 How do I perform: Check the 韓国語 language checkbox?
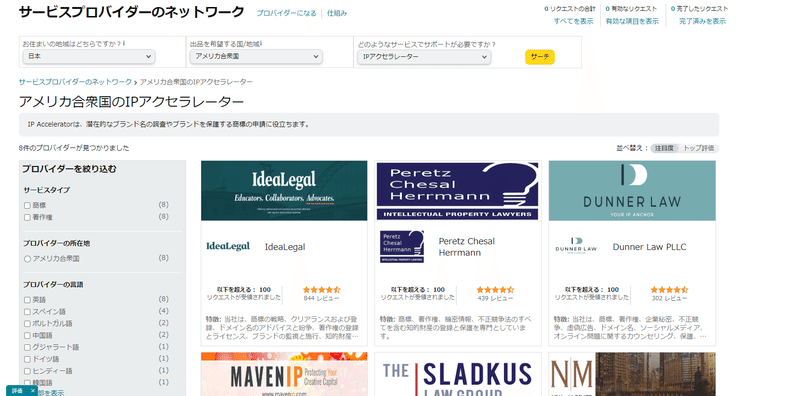[27, 382]
